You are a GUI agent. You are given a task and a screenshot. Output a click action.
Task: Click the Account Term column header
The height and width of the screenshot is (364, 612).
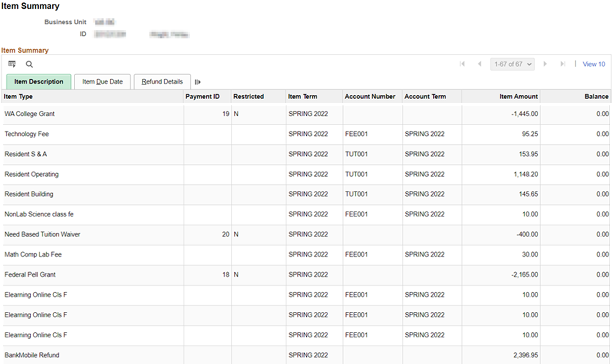(425, 97)
